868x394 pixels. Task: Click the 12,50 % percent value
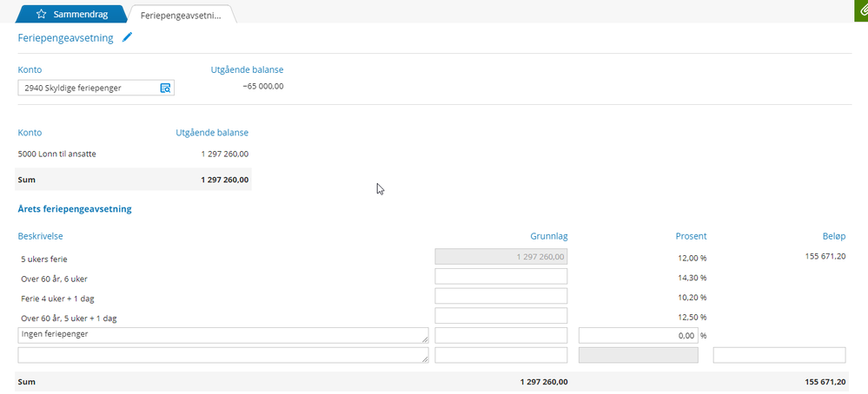click(x=691, y=317)
